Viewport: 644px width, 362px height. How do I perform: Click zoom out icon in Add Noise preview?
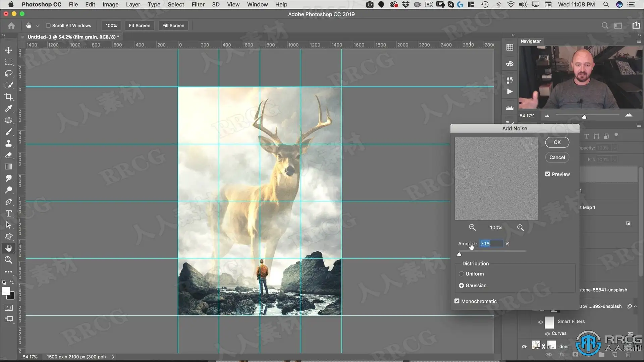click(472, 228)
